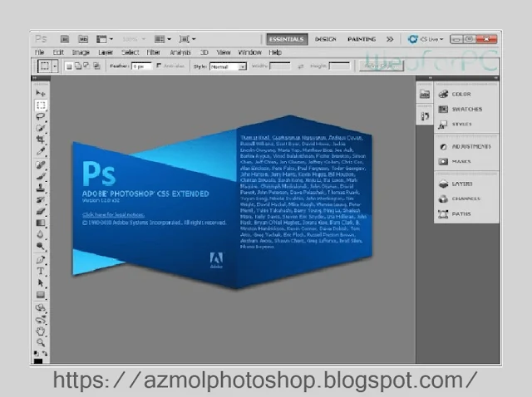
Task: Choose Subtract from selection mode
Action: pos(86,66)
